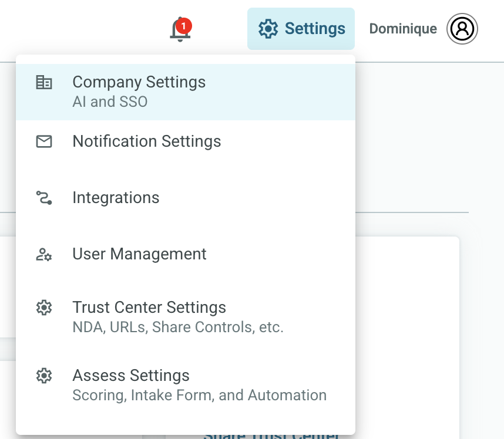The width and height of the screenshot is (504, 439).
Task: Click the Assess Settings gear icon
Action: [x=44, y=376]
